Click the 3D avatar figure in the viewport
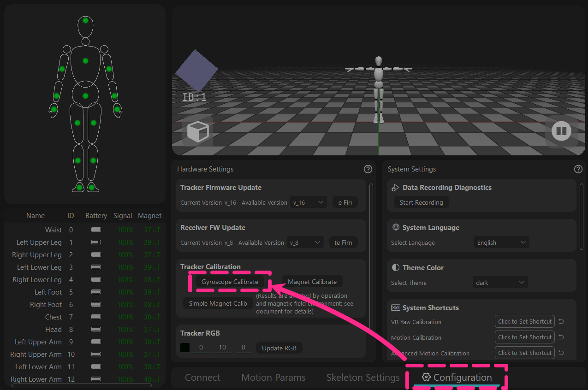Viewport: 588px width, 390px height. (x=379, y=89)
